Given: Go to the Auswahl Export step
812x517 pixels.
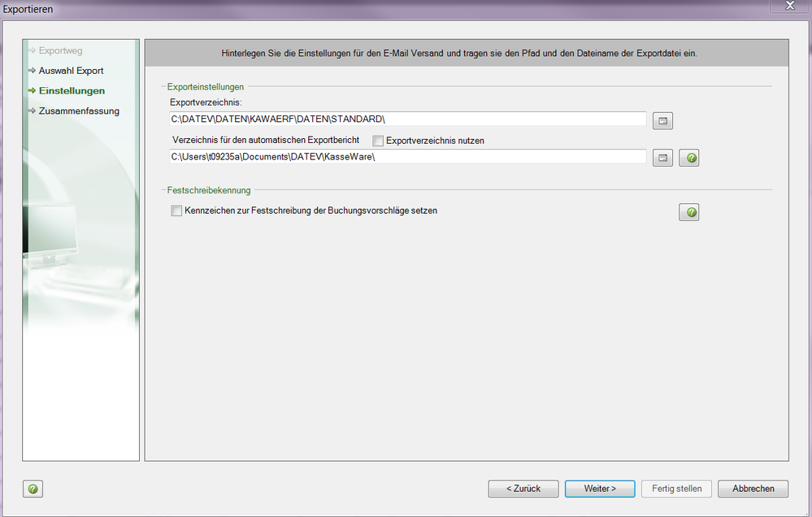Looking at the screenshot, I should pos(71,71).
